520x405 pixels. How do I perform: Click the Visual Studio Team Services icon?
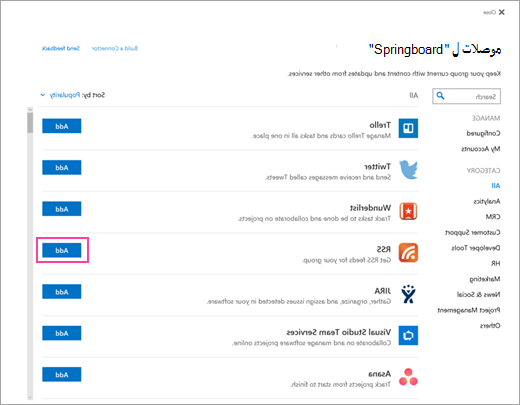(408, 335)
